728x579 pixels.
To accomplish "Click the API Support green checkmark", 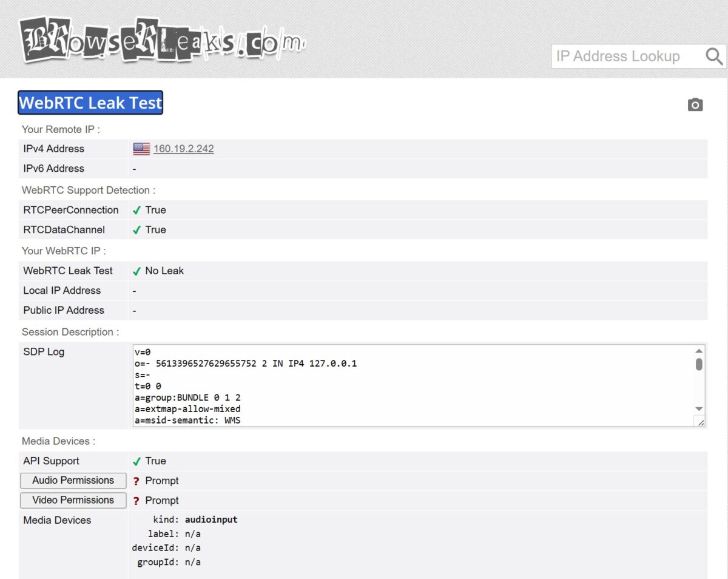I will (137, 461).
